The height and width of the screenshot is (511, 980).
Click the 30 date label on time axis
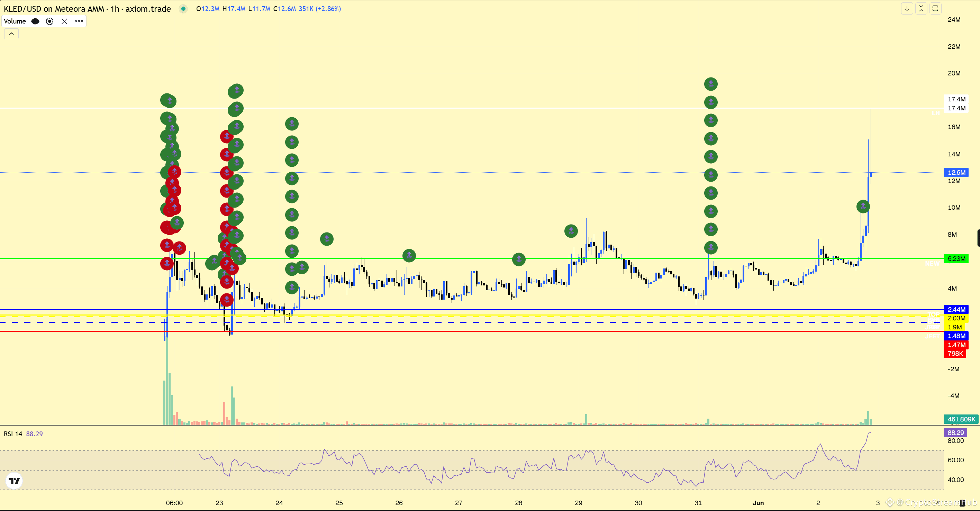[x=638, y=503]
